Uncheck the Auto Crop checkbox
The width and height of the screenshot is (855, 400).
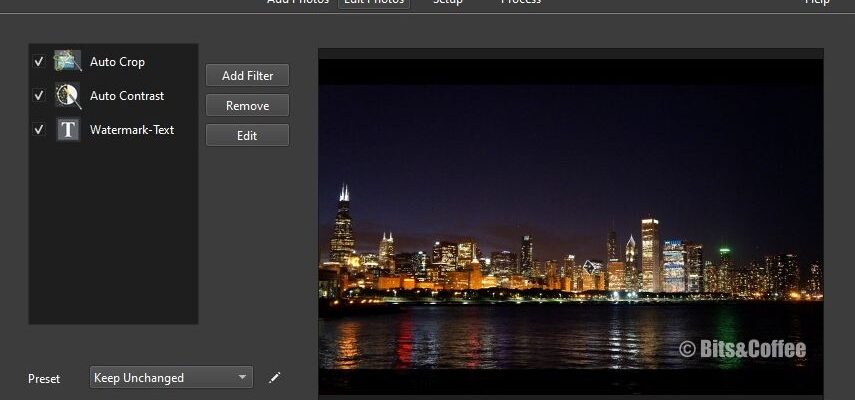pos(39,62)
